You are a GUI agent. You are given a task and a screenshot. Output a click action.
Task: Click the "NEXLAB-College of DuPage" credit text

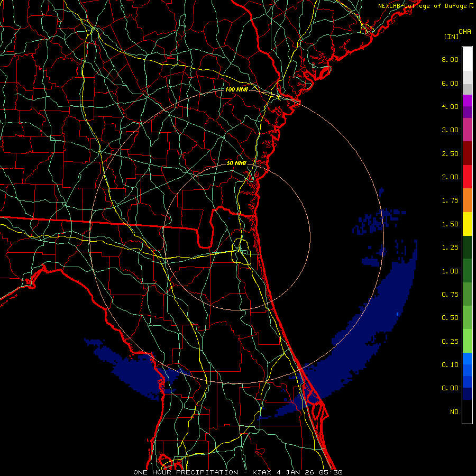[x=423, y=6]
